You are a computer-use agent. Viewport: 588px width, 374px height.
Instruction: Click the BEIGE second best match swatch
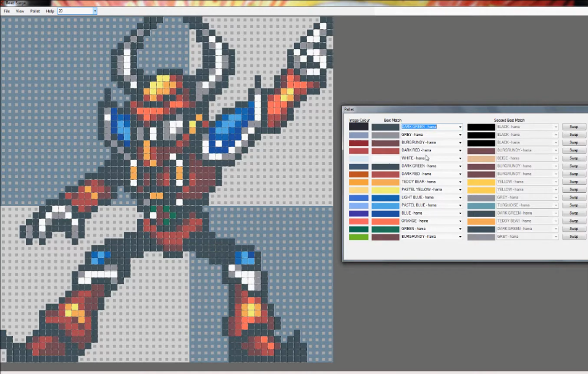tap(481, 158)
